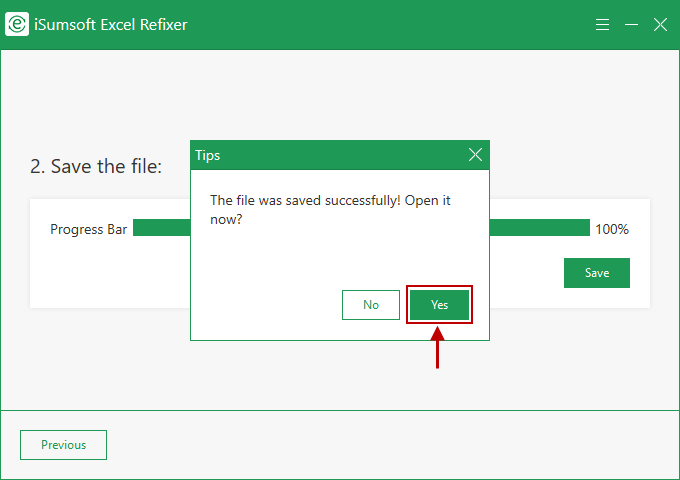Select the 100% progress value text
680x480 pixels.
pyautogui.click(x=612, y=229)
